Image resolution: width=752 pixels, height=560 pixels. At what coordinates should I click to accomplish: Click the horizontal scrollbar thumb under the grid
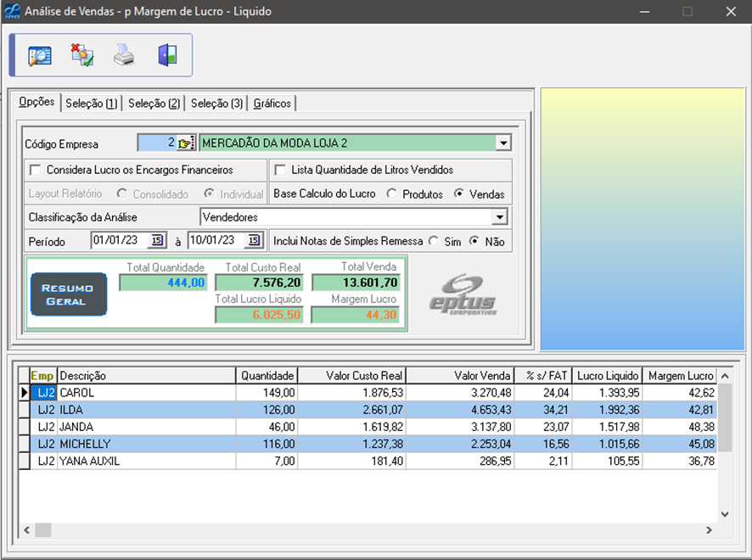pos(42,529)
